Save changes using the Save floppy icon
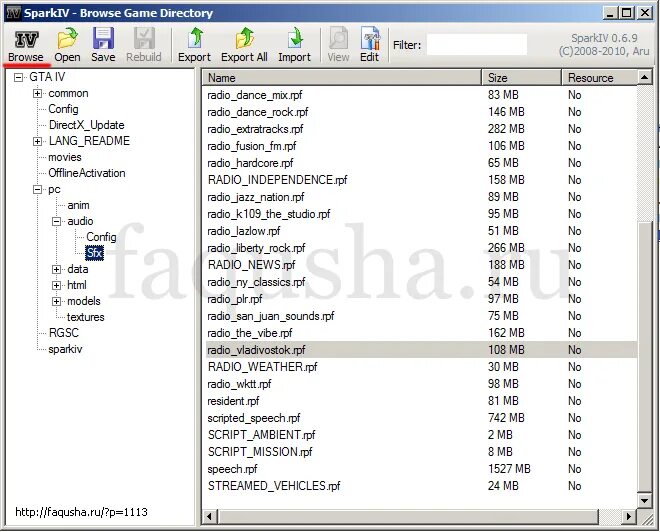Screen dimensions: 660x532 point(103,38)
